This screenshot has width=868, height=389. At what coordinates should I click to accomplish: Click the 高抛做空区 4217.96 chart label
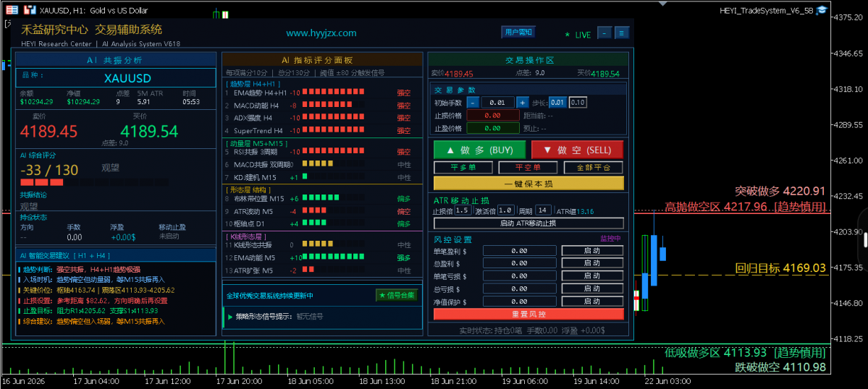tap(745, 207)
